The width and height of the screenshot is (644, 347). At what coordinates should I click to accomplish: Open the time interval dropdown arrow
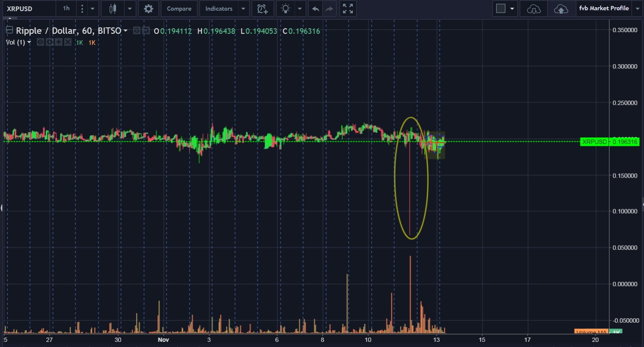pos(92,9)
